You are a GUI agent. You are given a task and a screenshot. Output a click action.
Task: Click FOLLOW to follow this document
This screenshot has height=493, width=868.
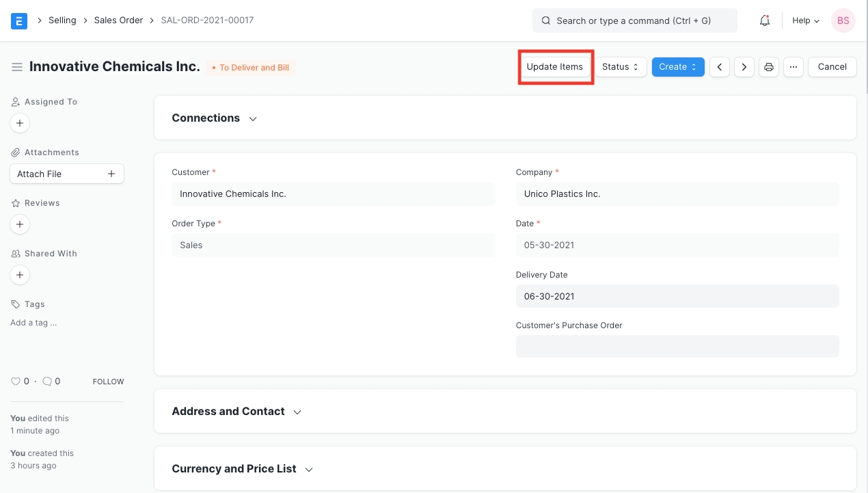pyautogui.click(x=108, y=382)
